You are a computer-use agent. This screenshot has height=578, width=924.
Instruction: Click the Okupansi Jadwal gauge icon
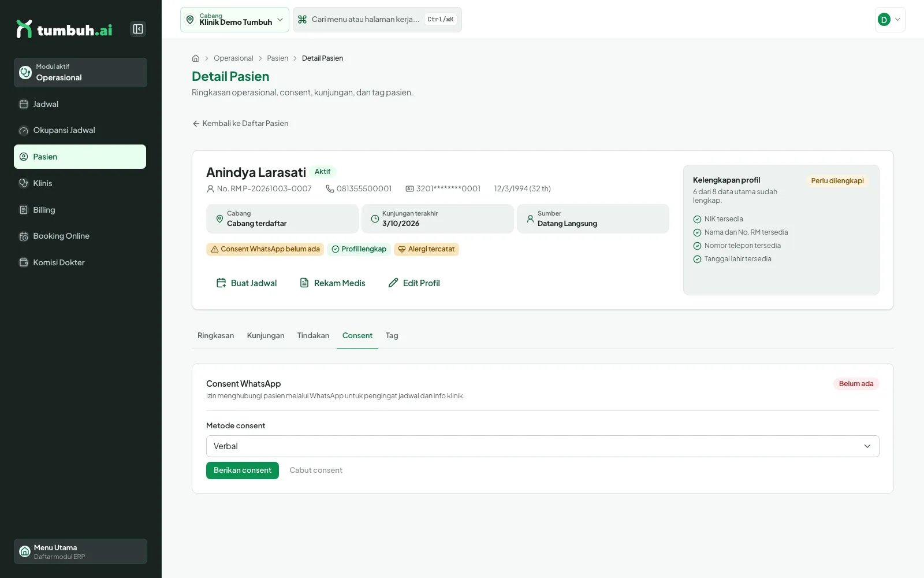24,131
